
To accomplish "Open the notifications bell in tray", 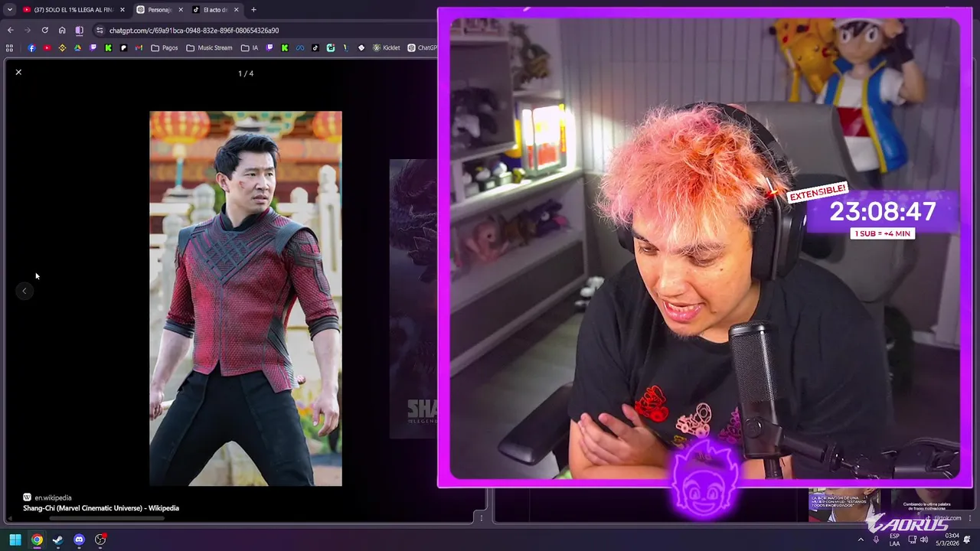I will (x=967, y=540).
